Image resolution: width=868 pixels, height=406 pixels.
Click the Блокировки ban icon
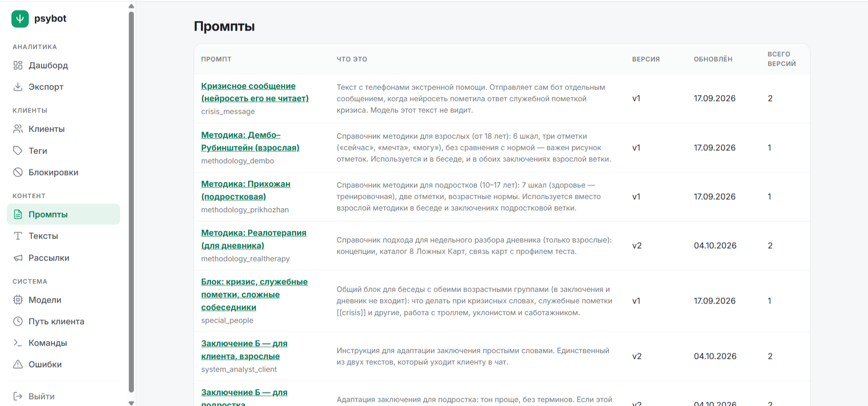coord(18,172)
